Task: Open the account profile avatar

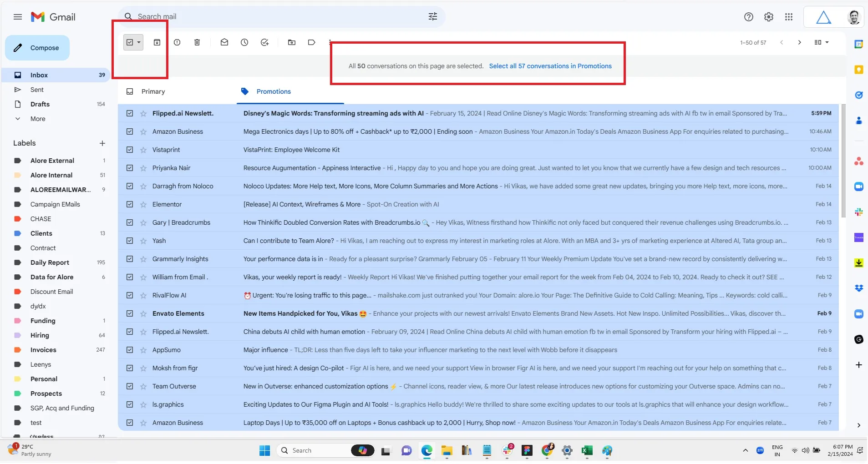Action: point(854,17)
